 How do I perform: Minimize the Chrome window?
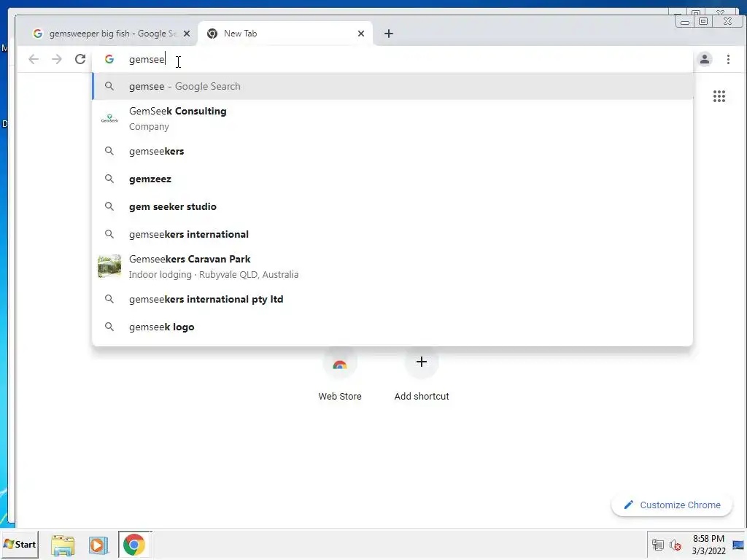tap(684, 21)
